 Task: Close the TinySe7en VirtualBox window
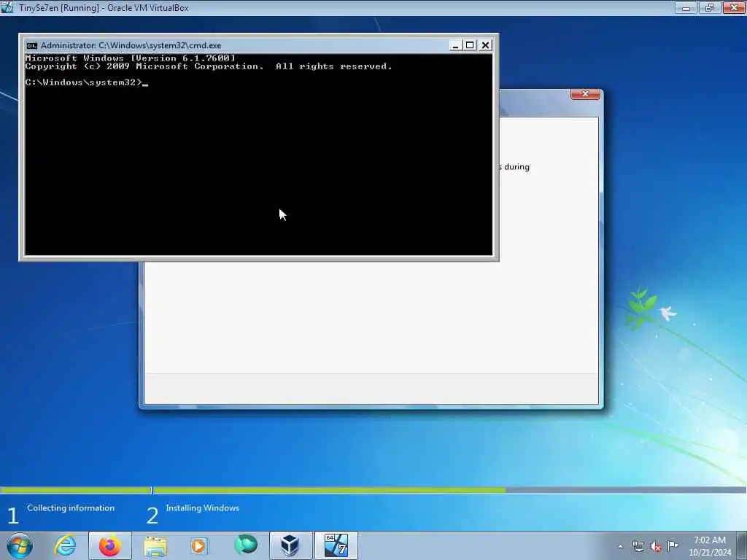tap(734, 7)
